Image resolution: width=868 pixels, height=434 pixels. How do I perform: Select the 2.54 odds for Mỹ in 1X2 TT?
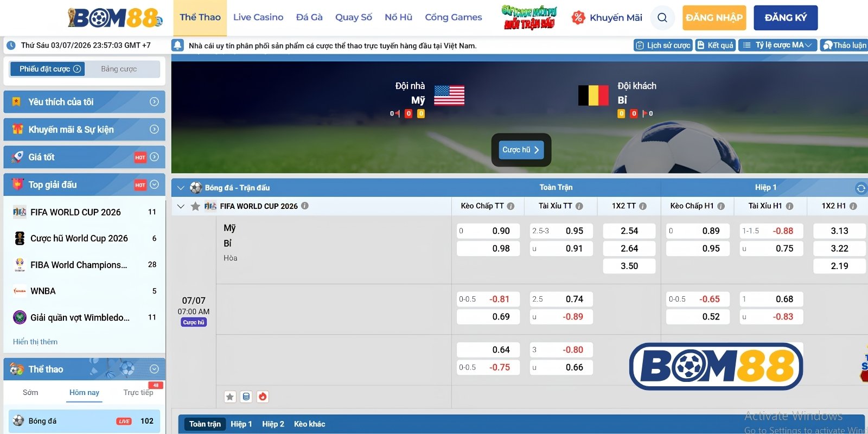[x=629, y=231]
